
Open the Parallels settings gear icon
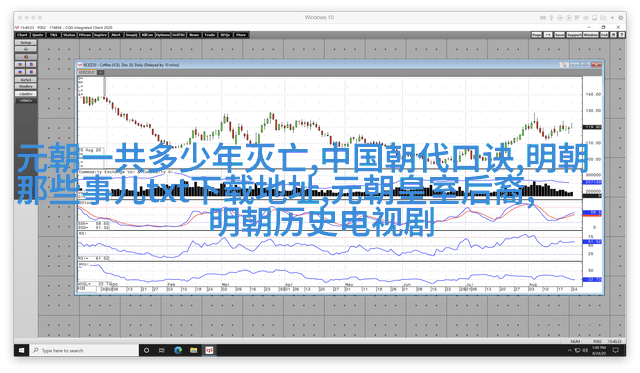point(621,18)
